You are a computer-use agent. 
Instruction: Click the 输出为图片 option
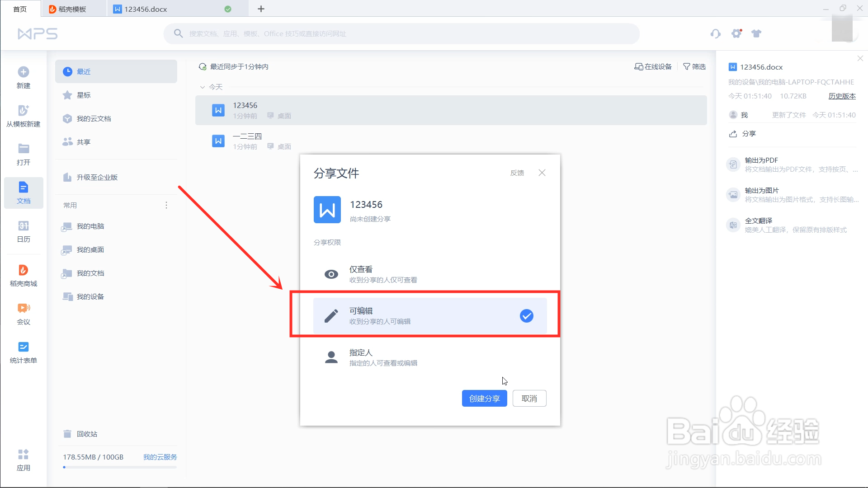pyautogui.click(x=792, y=195)
